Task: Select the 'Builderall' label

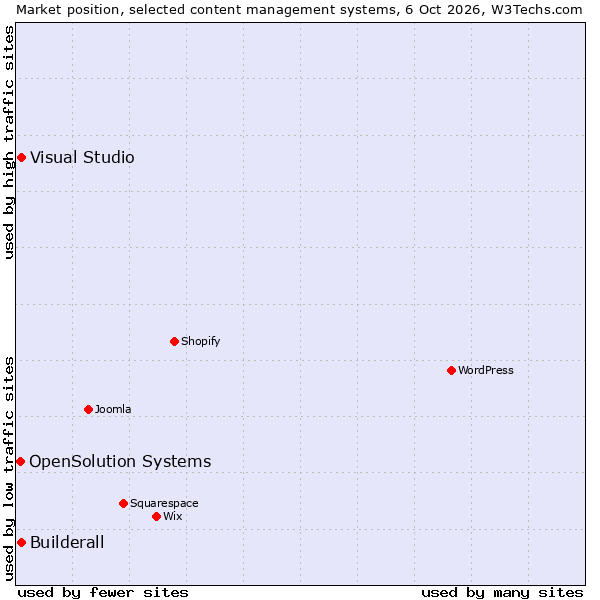Action: point(67,543)
